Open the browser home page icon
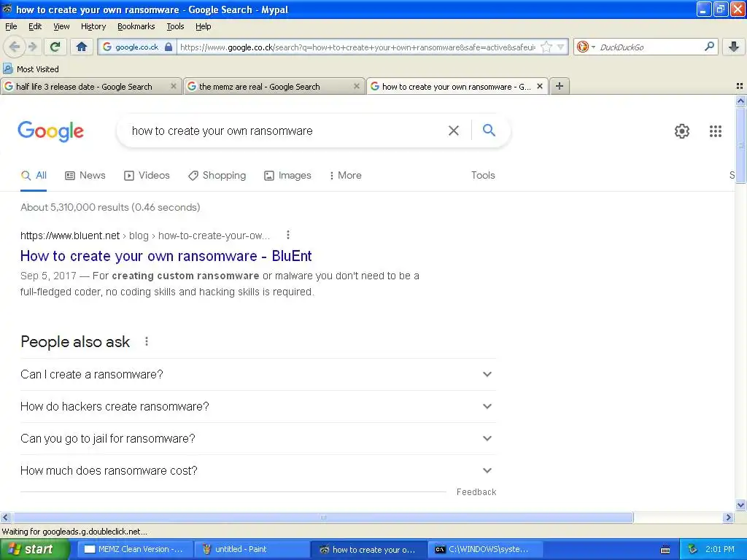This screenshot has height=560, width=747. click(x=82, y=47)
